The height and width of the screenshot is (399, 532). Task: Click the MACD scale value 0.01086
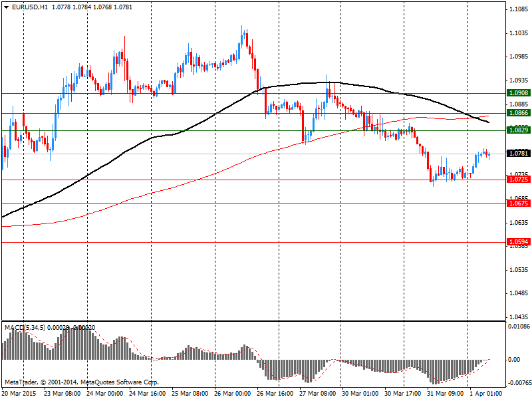click(519, 327)
